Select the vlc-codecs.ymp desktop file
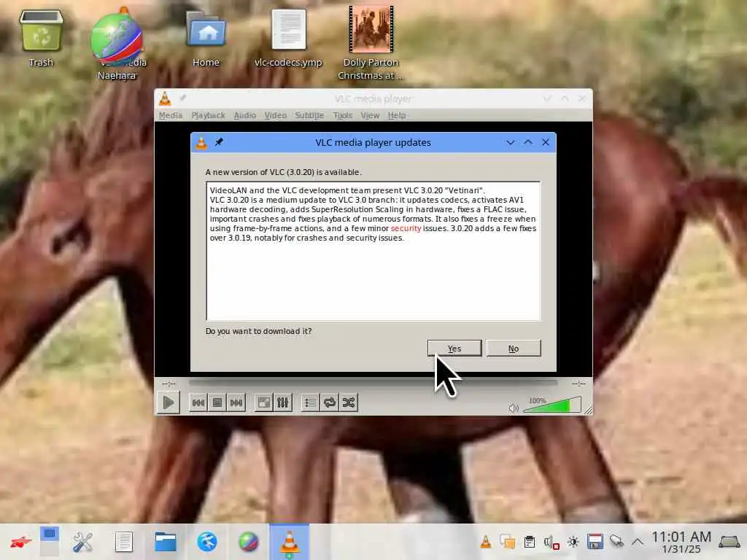The width and height of the screenshot is (747, 560). [288, 39]
